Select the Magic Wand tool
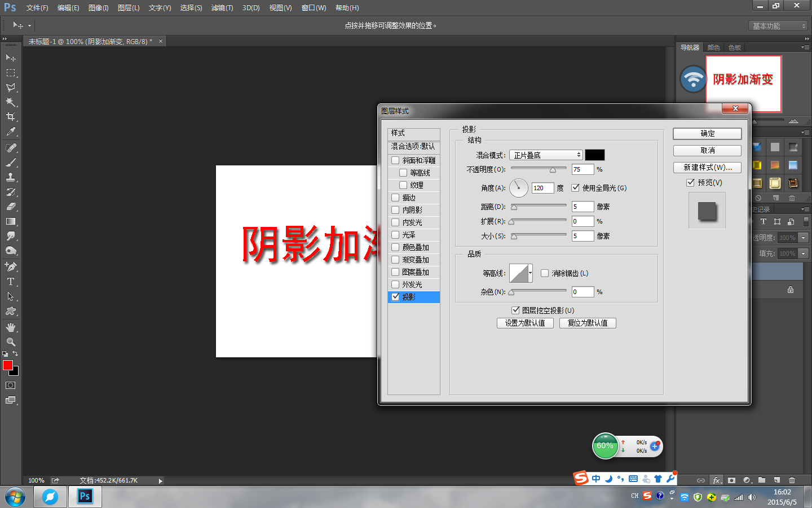 point(11,102)
